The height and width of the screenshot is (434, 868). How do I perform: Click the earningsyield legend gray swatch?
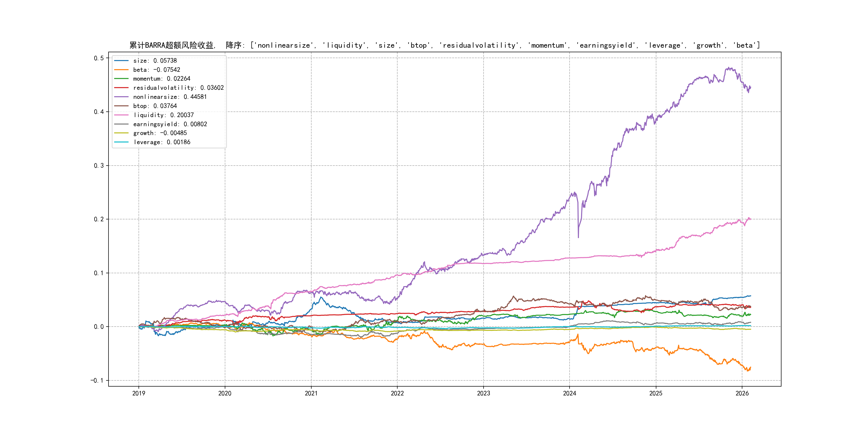121,124
